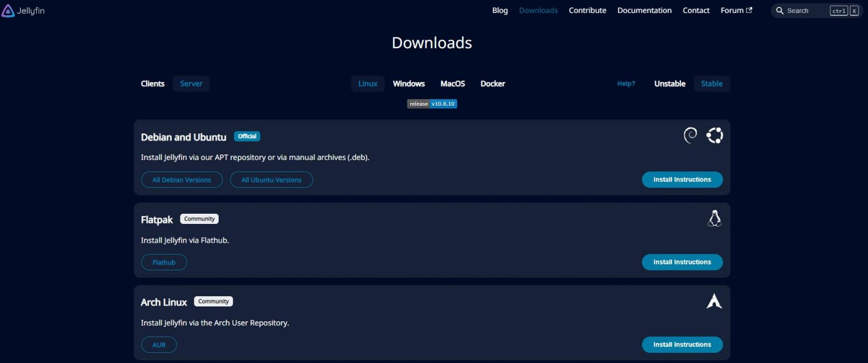Screen dimensions: 868x363
Task: Click the external link icon next to Forum
Action: [x=749, y=9]
